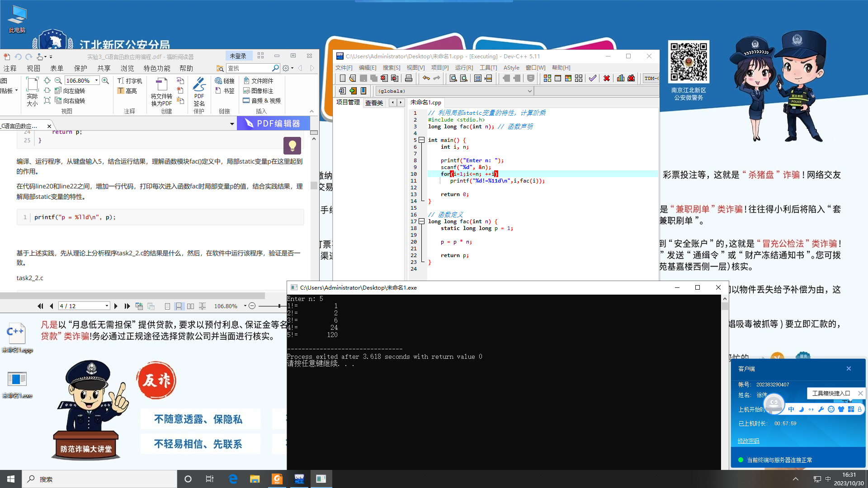Toggle continuous page view mode

179,306
